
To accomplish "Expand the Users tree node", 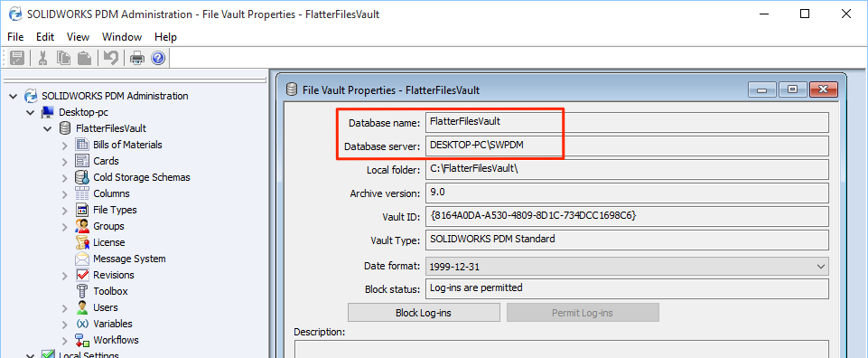I will 65,308.
